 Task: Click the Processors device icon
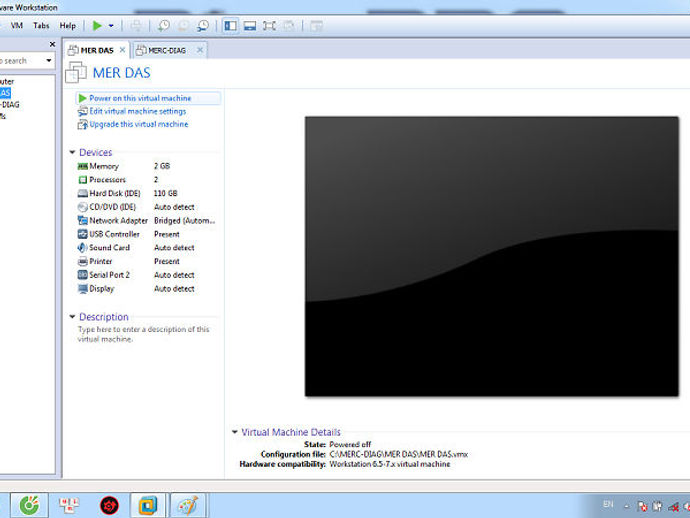click(x=82, y=180)
